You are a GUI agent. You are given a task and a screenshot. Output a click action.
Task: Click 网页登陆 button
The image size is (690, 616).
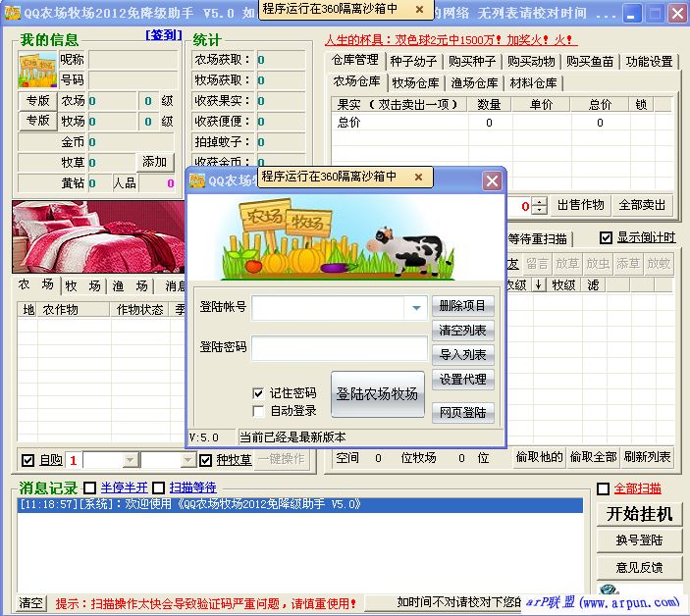(x=463, y=412)
